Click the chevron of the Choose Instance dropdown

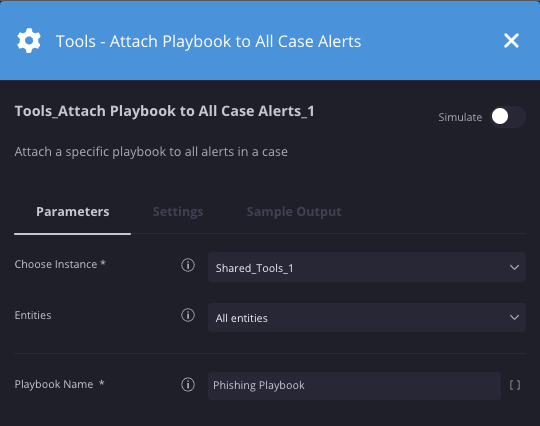[514, 267]
